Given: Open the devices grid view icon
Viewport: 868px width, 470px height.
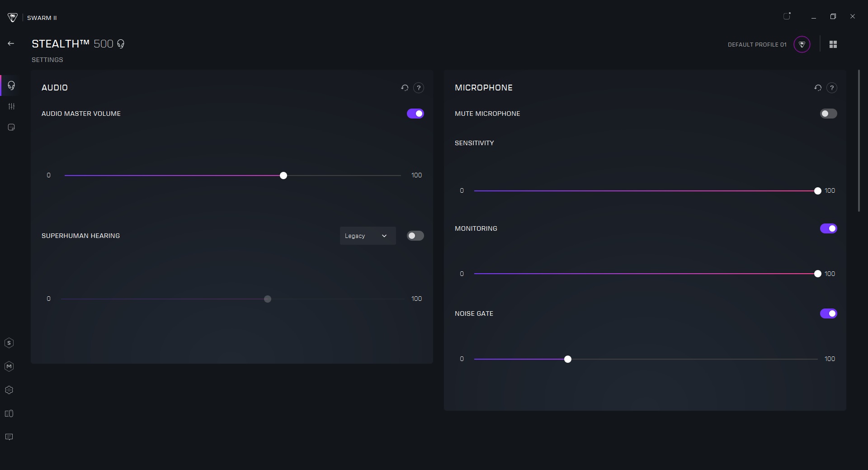Looking at the screenshot, I should click(833, 44).
